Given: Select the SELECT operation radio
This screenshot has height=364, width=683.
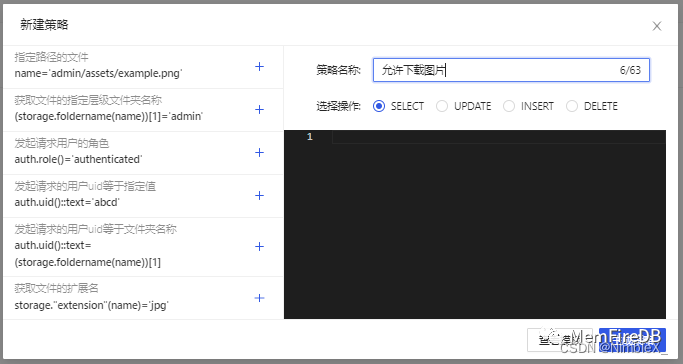Looking at the screenshot, I should pyautogui.click(x=379, y=106).
